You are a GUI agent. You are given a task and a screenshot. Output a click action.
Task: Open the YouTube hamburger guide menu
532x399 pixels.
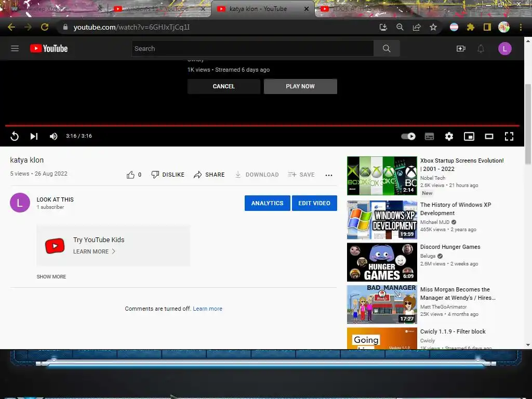(x=15, y=48)
